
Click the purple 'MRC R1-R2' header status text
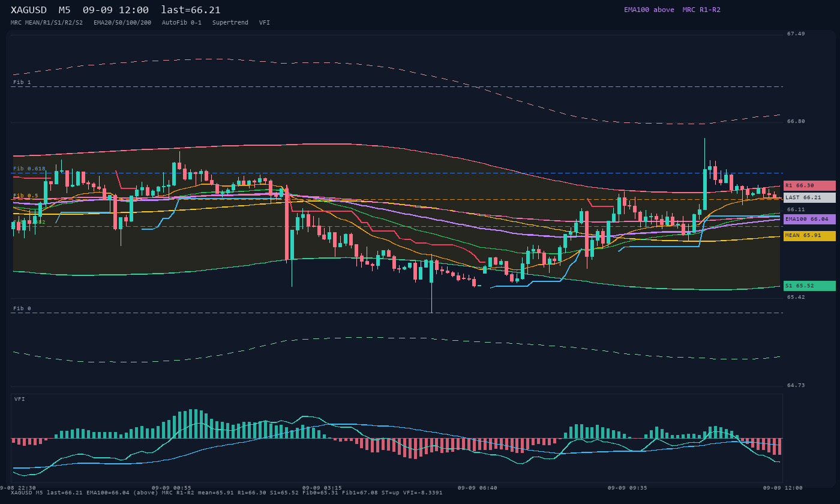(x=701, y=10)
